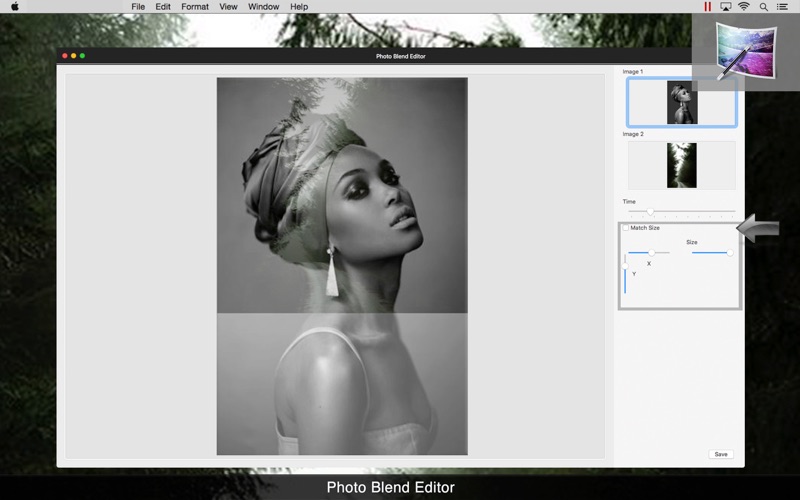The width and height of the screenshot is (800, 500).
Task: Enable the Match Size checkbox
Action: (x=626, y=228)
